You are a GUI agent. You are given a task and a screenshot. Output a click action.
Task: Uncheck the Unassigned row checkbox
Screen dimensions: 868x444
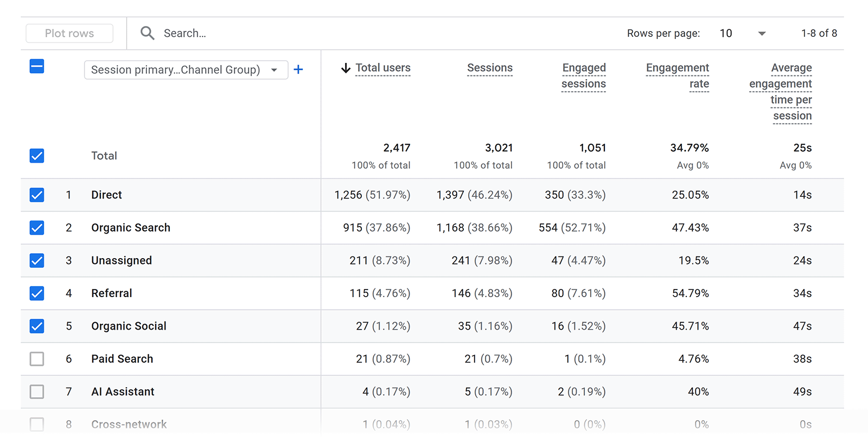tap(37, 261)
